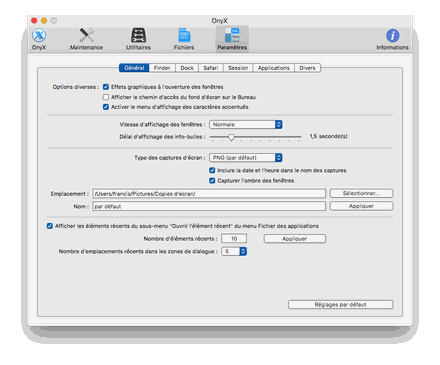Open Vitesse d'affichage des fenêtres dropdown
The image size is (440, 365).
246,124
